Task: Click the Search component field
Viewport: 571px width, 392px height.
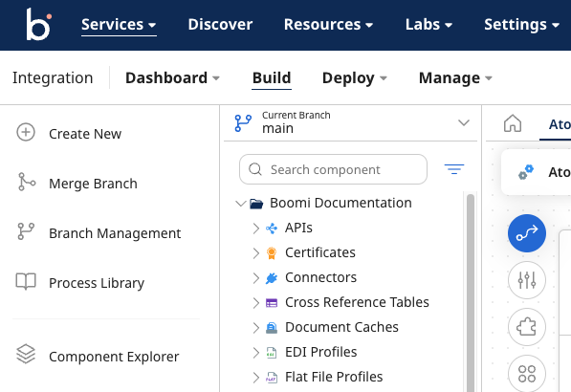Action: click(x=333, y=169)
